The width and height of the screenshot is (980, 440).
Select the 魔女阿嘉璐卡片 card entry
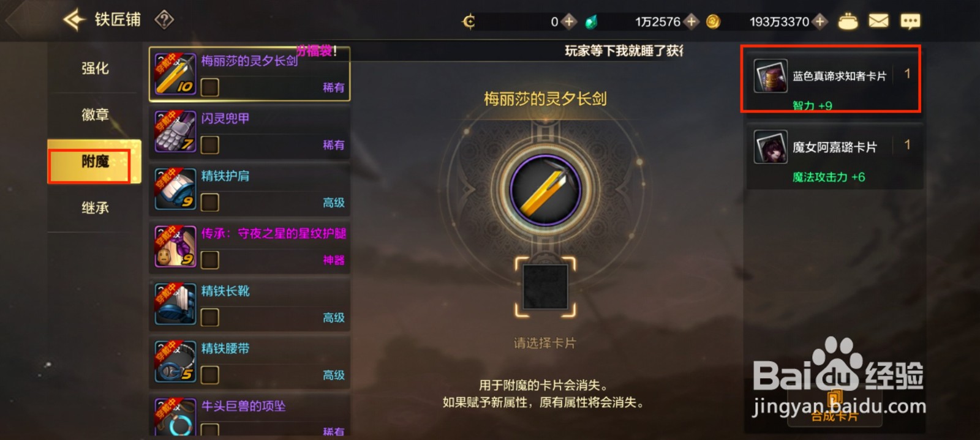(x=834, y=156)
